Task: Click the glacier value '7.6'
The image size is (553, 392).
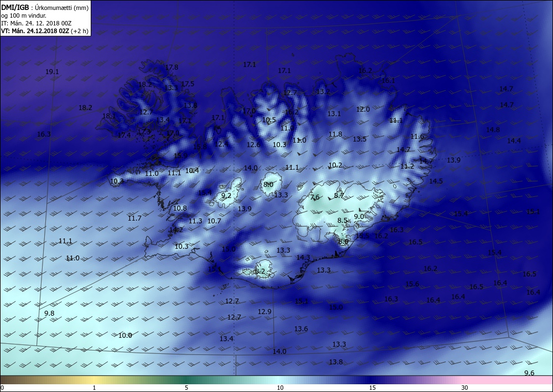Action: pos(315,197)
